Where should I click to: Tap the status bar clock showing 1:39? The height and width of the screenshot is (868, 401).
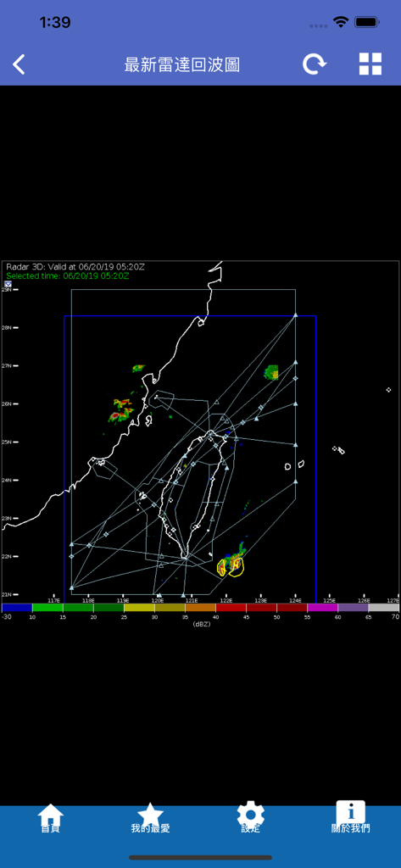coord(55,22)
